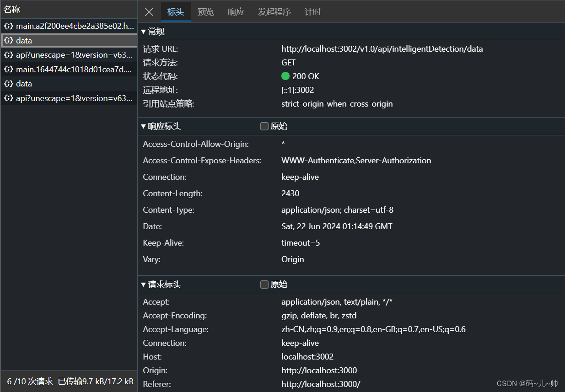The width and height of the screenshot is (565, 392).
Task: Enable the 原始 checkbox for request headers
Action: [x=264, y=284]
